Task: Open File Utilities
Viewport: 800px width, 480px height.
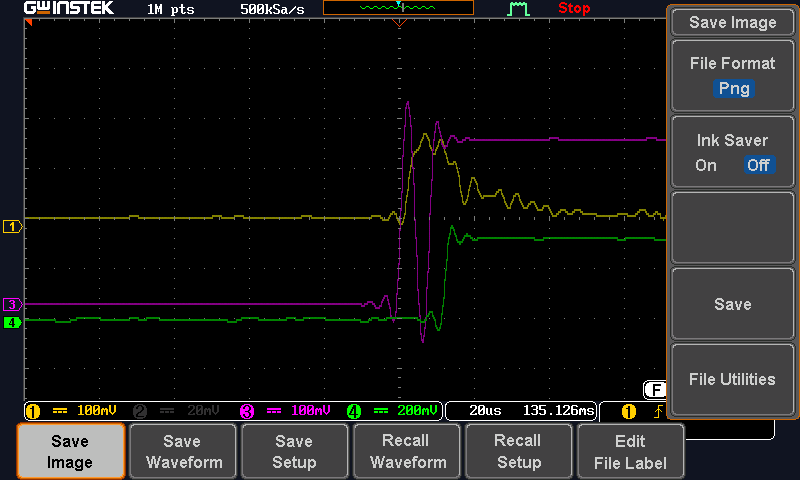Action: [x=733, y=379]
